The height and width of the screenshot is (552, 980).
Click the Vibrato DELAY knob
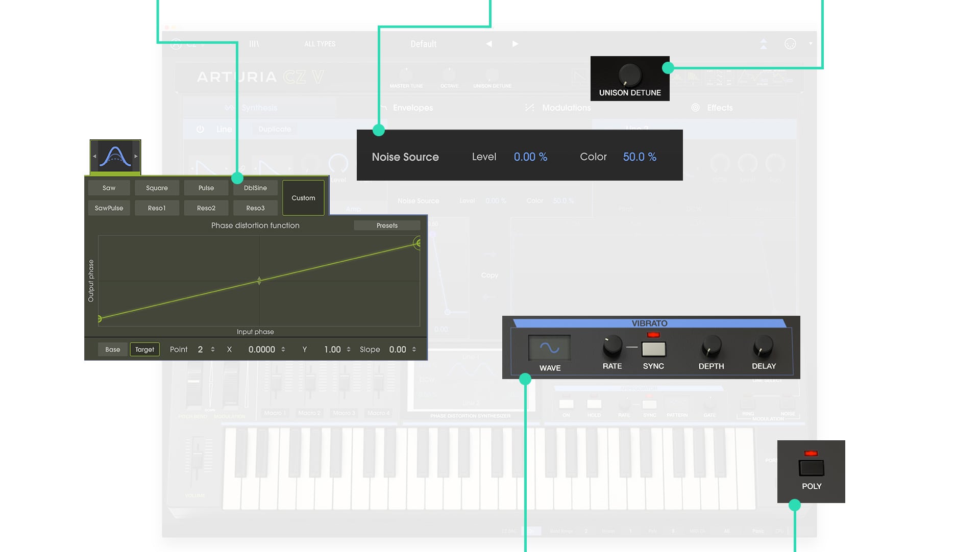click(763, 346)
